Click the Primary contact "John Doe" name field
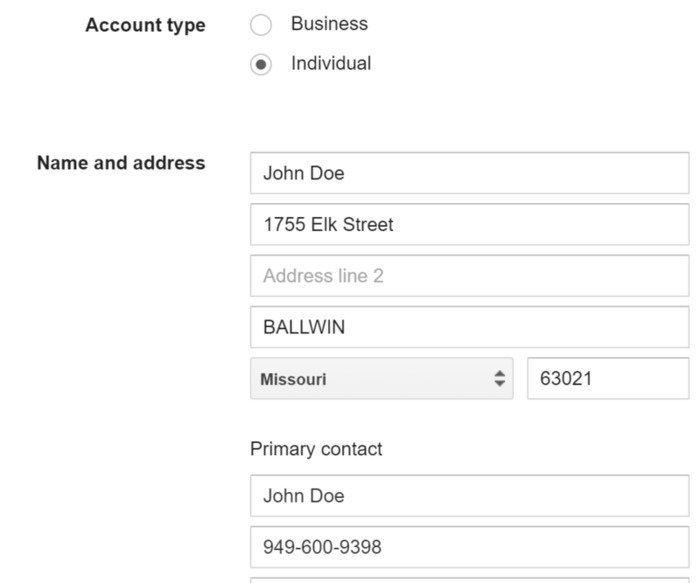Image resolution: width=700 pixels, height=583 pixels. coord(469,496)
